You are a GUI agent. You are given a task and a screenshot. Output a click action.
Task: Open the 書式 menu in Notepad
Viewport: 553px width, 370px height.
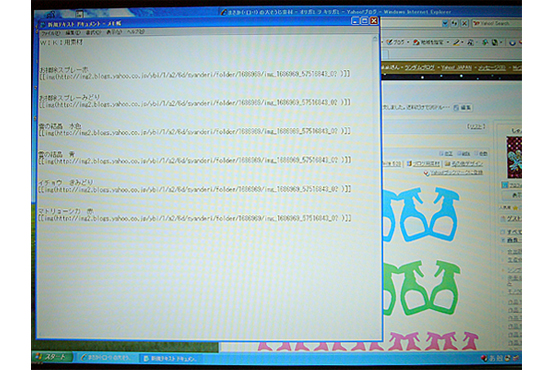pyautogui.click(x=93, y=32)
